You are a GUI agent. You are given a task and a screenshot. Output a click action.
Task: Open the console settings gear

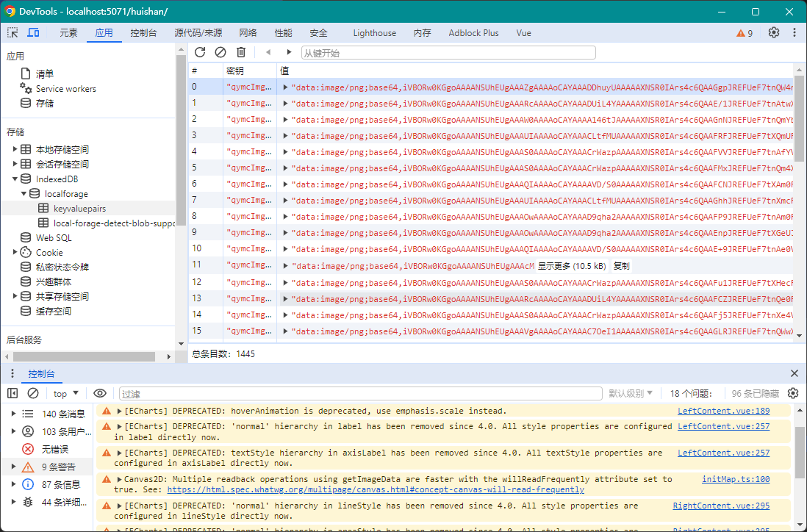793,394
